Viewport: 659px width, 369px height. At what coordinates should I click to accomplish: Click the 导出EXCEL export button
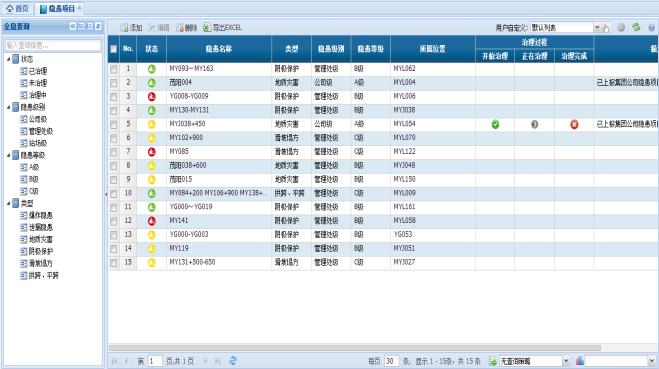pos(222,28)
